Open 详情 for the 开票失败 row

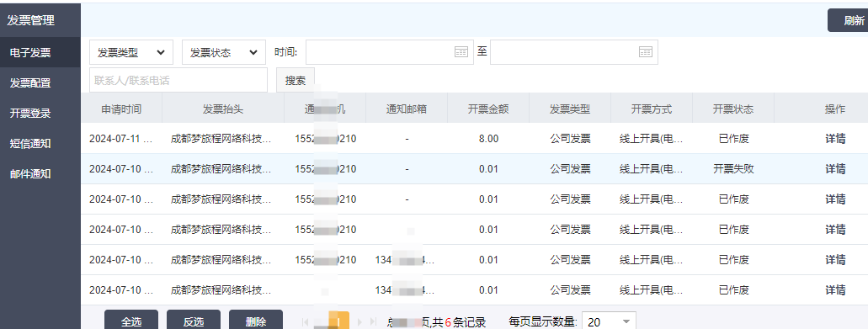point(835,168)
